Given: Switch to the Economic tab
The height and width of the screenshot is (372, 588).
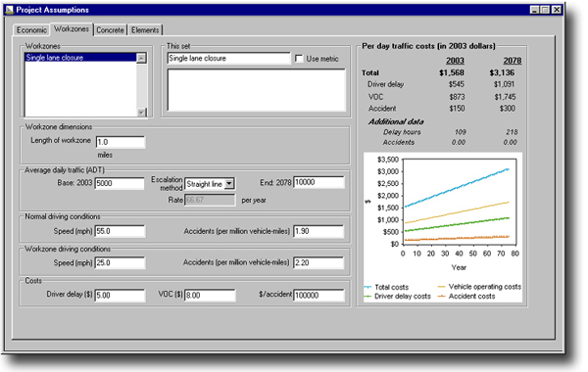Looking at the screenshot, I should pyautogui.click(x=31, y=30).
